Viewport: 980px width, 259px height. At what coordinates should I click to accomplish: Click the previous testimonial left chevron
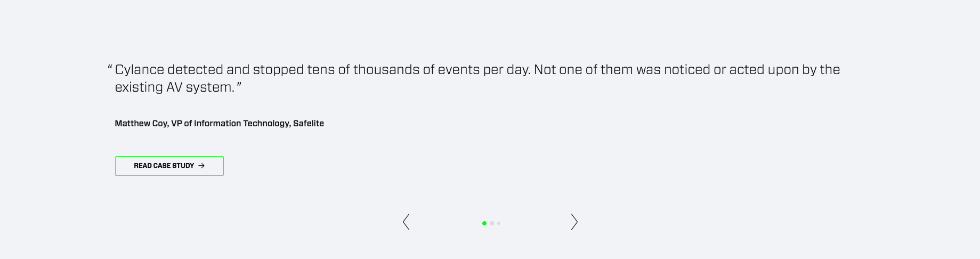tap(406, 222)
